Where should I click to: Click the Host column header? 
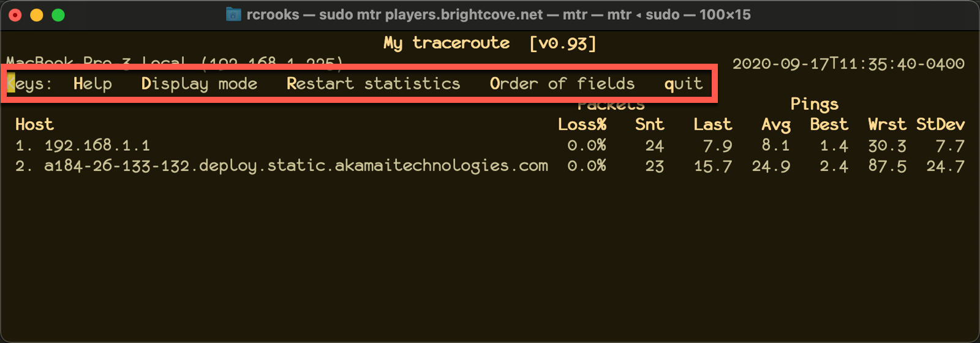(34, 124)
